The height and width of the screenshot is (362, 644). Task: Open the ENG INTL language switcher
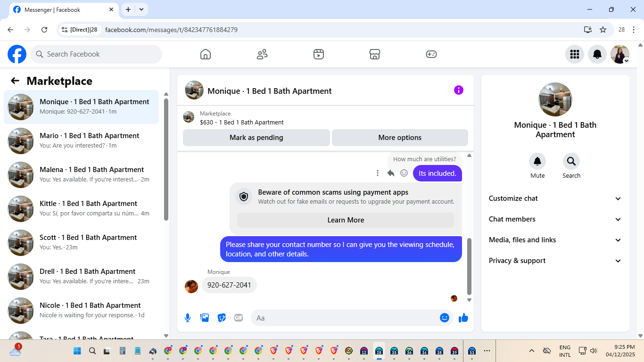tap(565, 351)
